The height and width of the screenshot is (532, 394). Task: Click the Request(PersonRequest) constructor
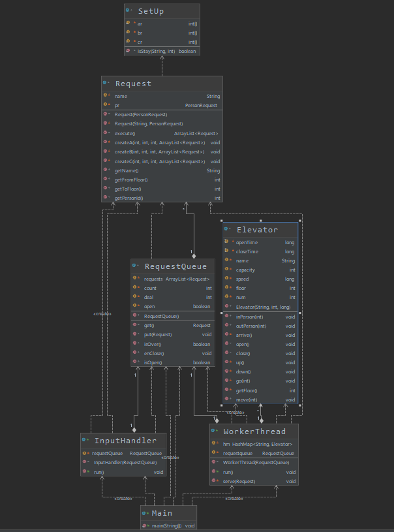pos(162,115)
